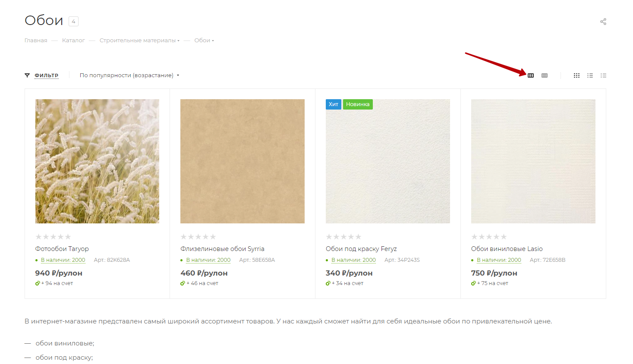Click the funnel filter icon

point(27,75)
